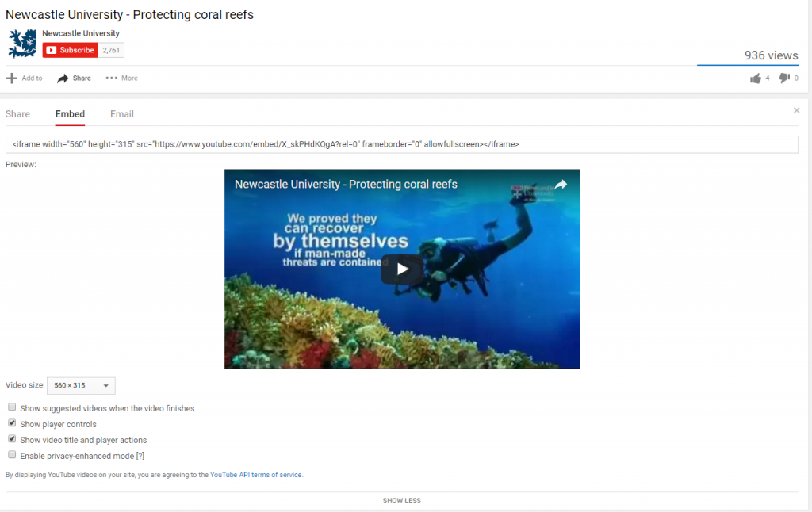Click the iframe embed code field

click(x=402, y=144)
